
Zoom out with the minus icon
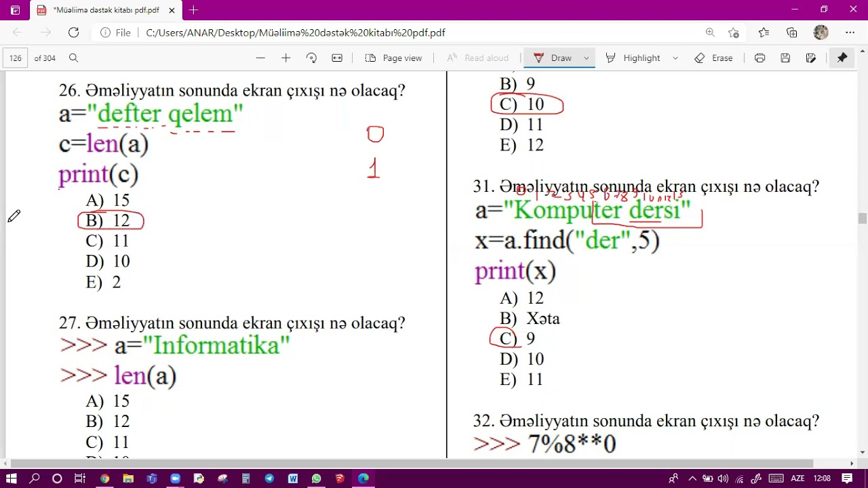point(260,58)
